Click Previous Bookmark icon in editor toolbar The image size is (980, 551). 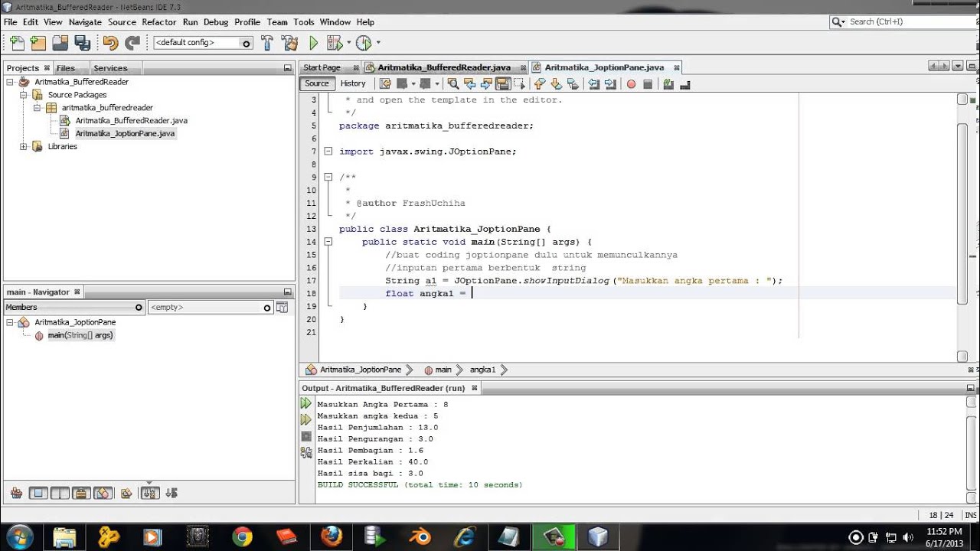539,84
